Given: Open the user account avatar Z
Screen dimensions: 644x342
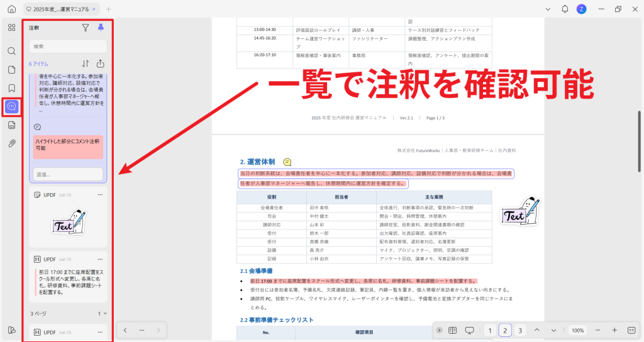Looking at the screenshot, I should click(x=581, y=9).
